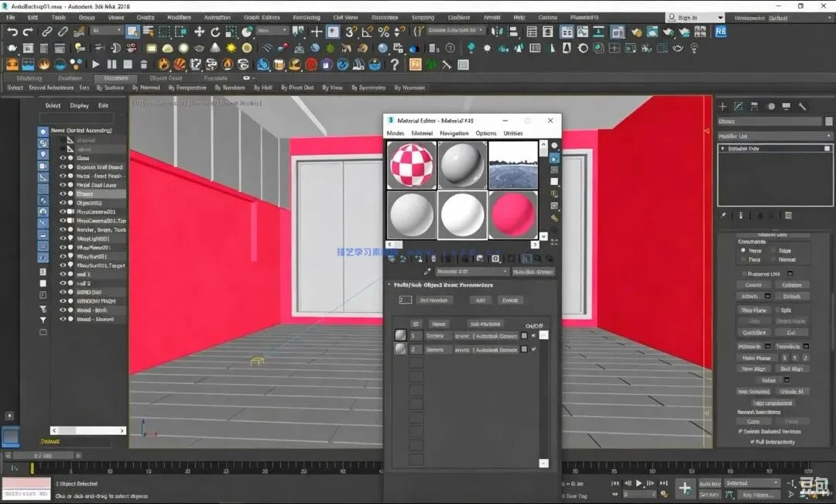Expand the Editable Poly modifier stack entry

[722, 149]
